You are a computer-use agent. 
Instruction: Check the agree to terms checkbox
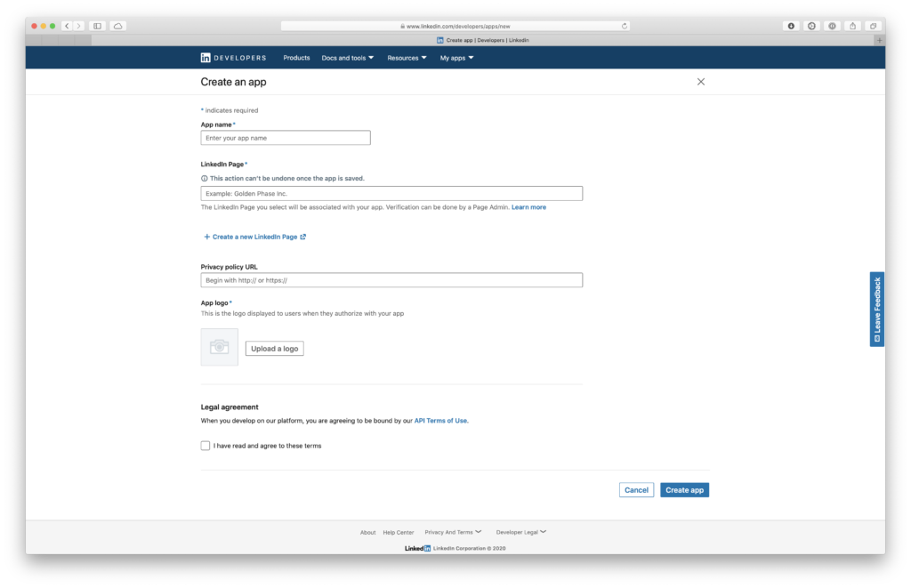[x=206, y=446]
